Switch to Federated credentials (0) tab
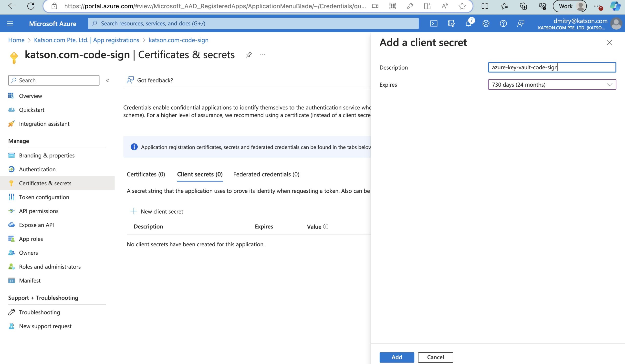Viewport: 625px width, 364px height. (x=266, y=174)
